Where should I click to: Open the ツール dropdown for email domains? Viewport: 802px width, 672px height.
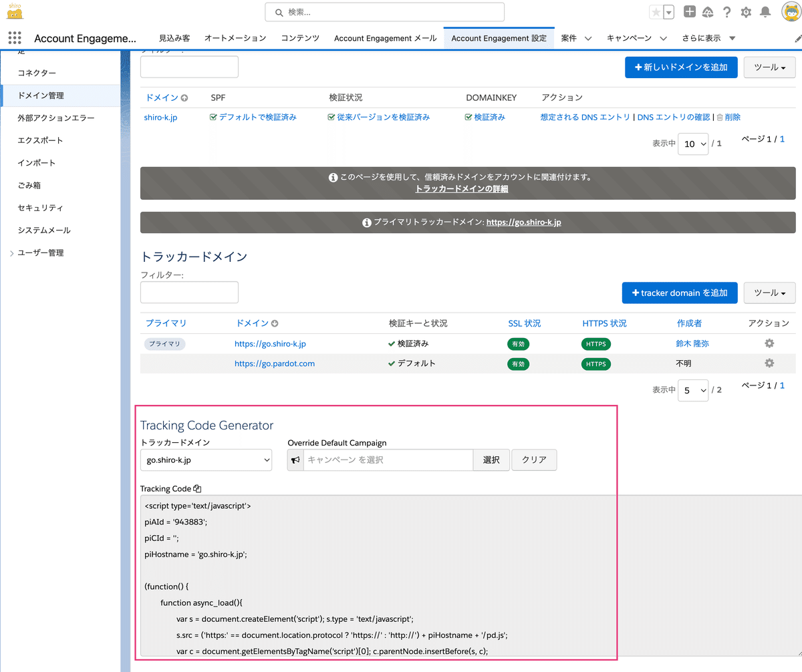769,67
